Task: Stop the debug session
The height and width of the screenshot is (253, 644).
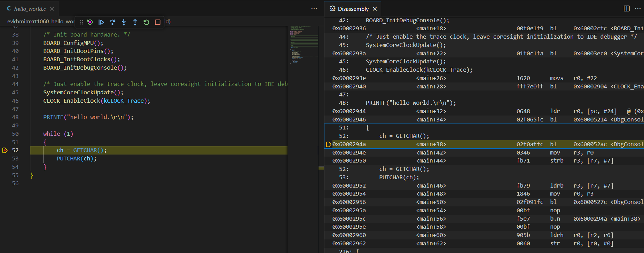Action: click(158, 22)
